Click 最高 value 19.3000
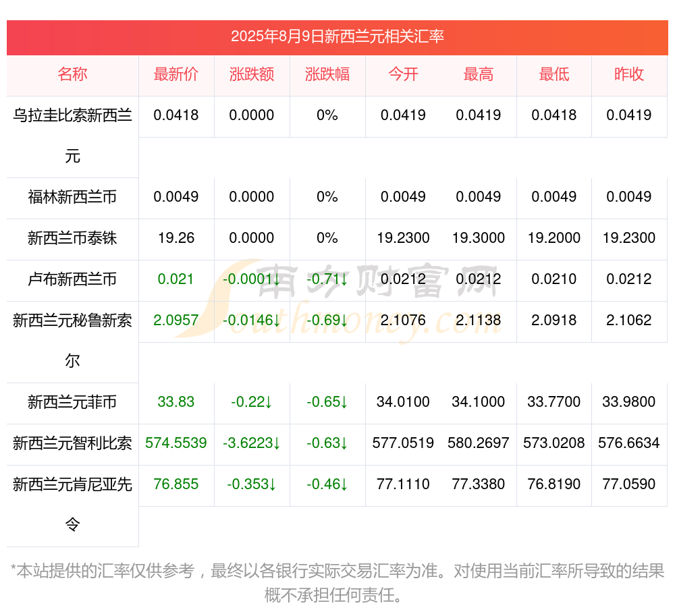 coord(479,238)
